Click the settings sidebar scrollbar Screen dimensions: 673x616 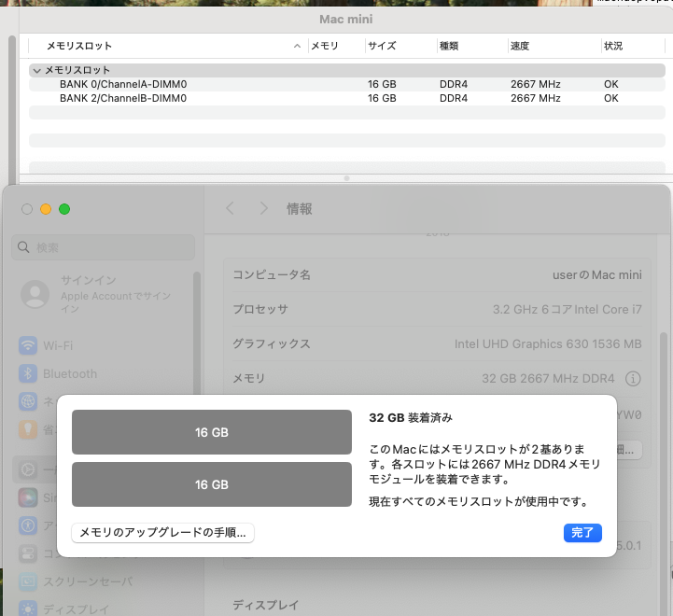pyautogui.click(x=197, y=335)
